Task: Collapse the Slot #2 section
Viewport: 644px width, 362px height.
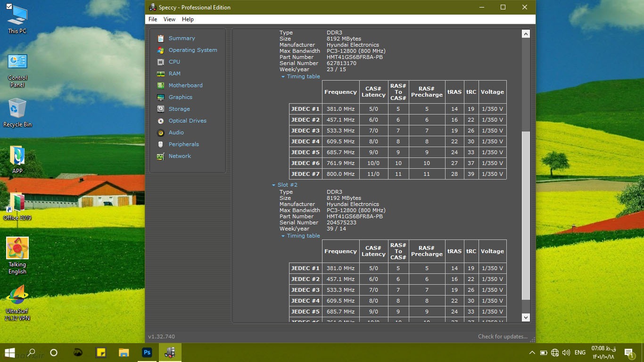Action: pos(273,185)
